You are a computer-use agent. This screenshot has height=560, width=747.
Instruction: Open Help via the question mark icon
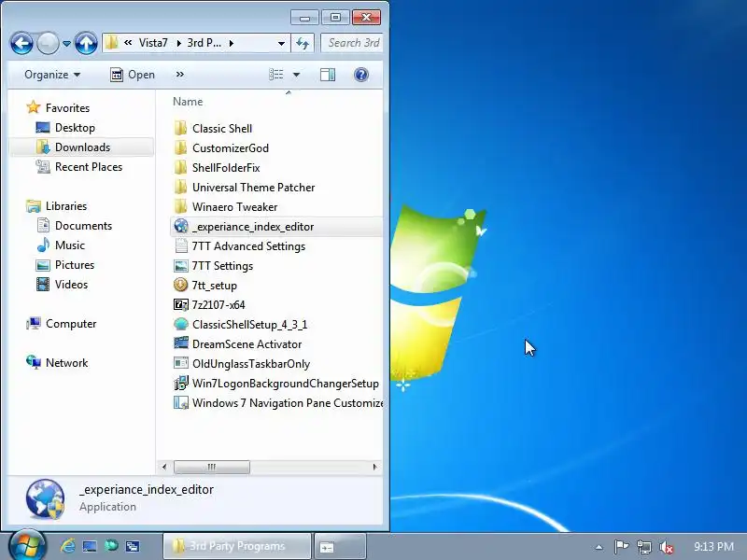[x=361, y=75]
